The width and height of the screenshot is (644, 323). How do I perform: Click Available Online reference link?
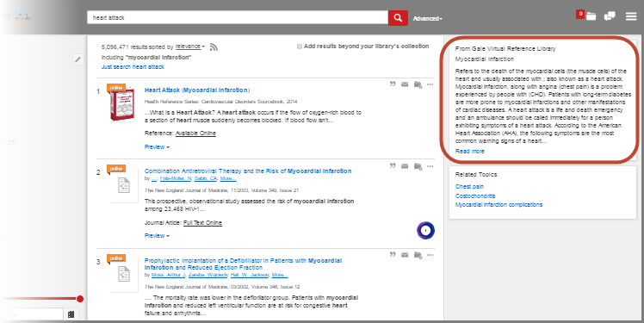point(195,134)
